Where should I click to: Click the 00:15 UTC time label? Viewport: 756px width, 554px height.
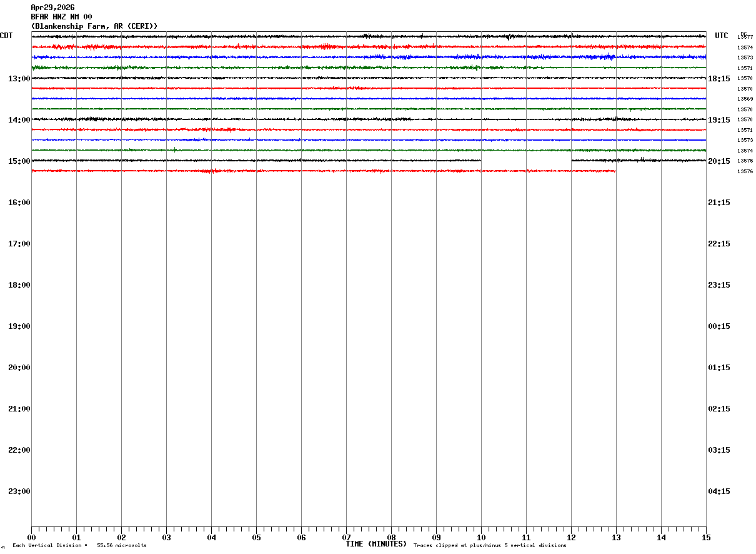pos(719,326)
